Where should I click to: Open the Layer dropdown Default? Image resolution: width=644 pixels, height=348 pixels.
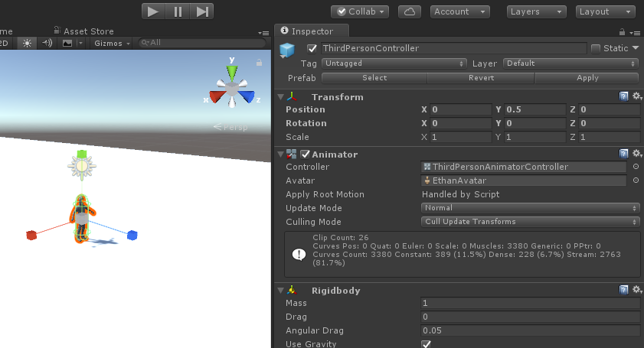(570, 63)
